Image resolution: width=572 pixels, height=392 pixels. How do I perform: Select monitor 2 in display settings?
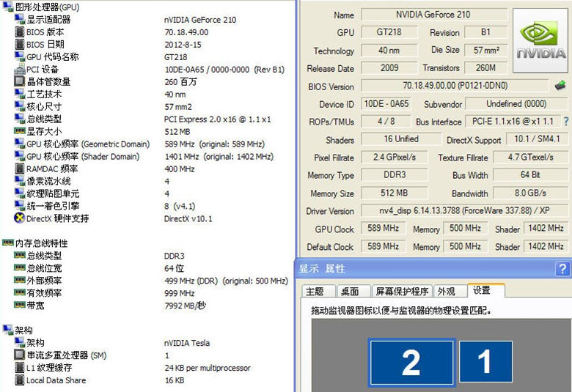point(411,362)
